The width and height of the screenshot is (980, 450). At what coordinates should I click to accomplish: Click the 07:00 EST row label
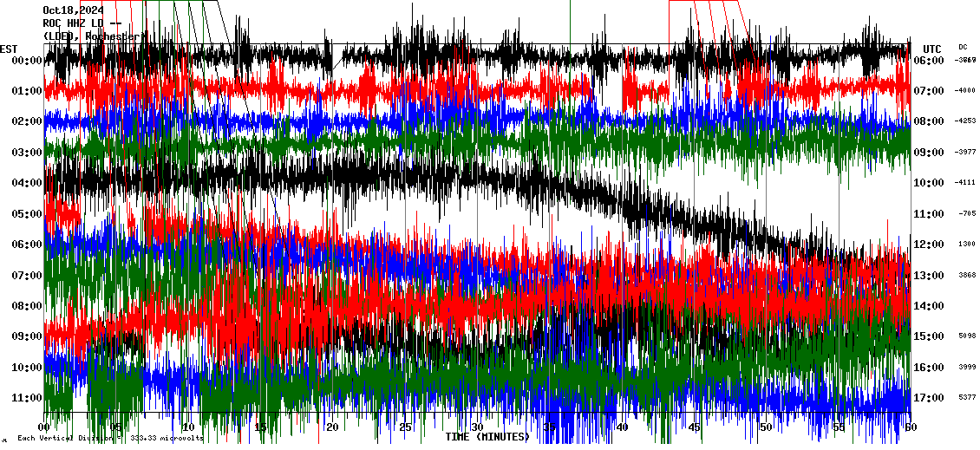21,275
